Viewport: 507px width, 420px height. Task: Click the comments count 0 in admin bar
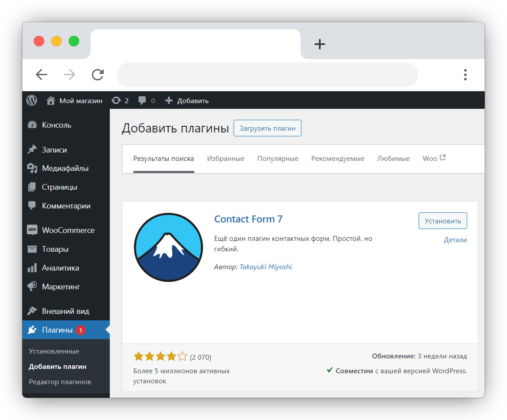pyautogui.click(x=153, y=101)
